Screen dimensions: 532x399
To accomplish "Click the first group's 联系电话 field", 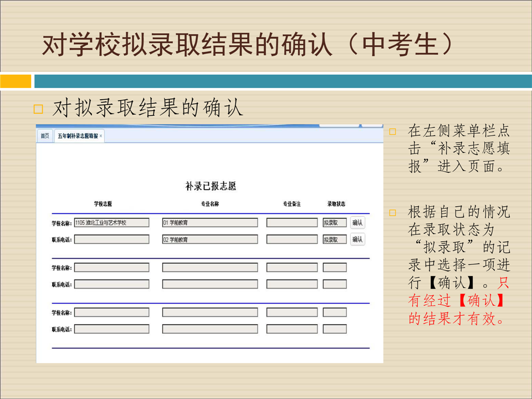I will click(x=111, y=239).
